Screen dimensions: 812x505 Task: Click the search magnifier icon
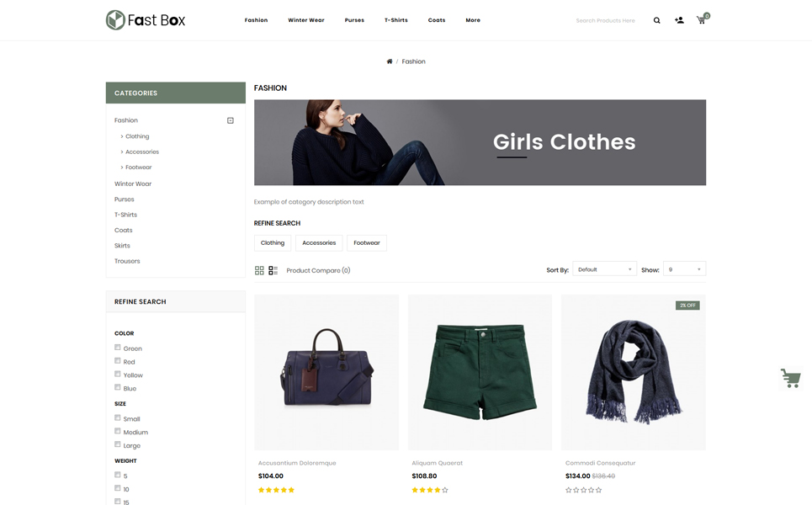click(x=656, y=21)
